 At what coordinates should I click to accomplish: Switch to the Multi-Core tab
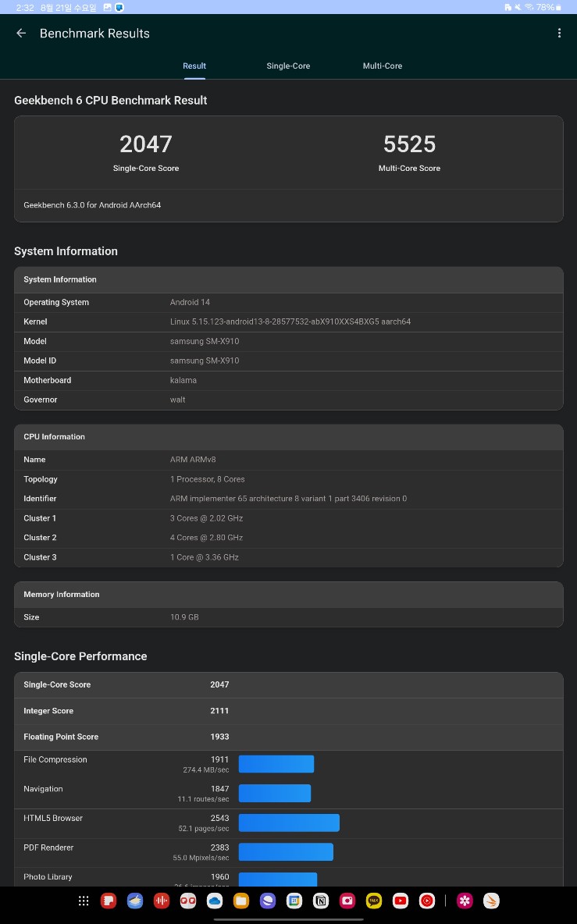point(383,66)
